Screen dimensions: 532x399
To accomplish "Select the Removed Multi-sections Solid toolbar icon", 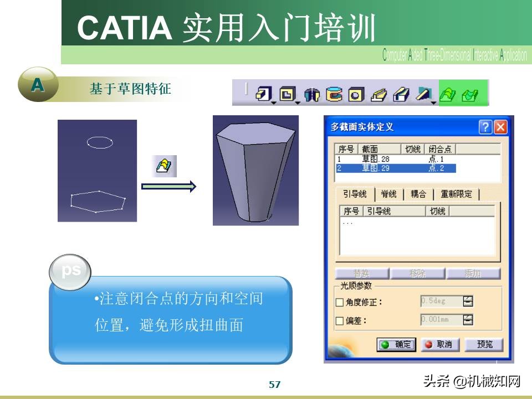I will (470, 95).
